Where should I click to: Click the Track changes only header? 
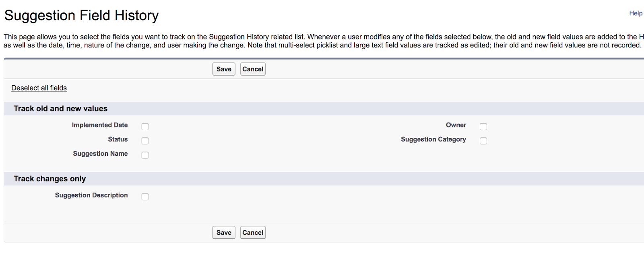(x=50, y=179)
